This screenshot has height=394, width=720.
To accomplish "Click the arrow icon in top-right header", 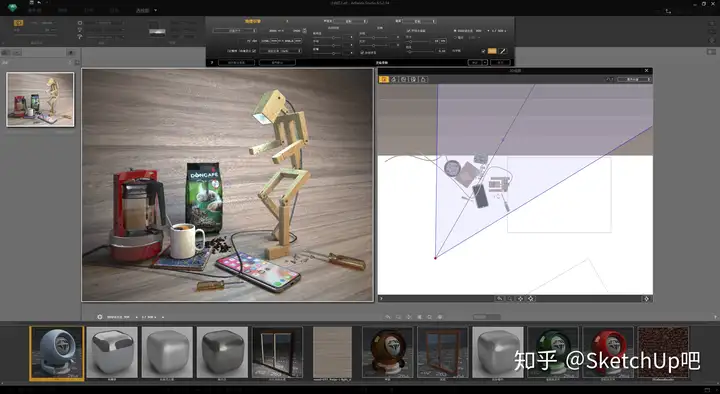I will pos(668,11).
